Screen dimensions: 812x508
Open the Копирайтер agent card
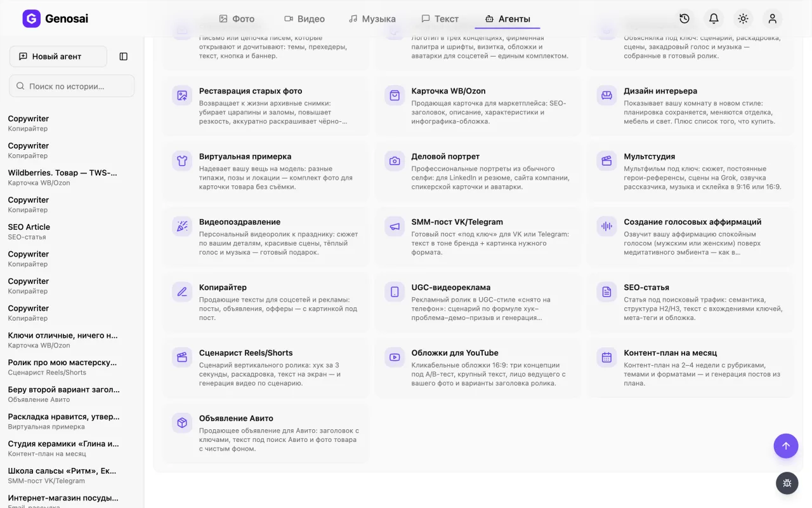point(266,302)
